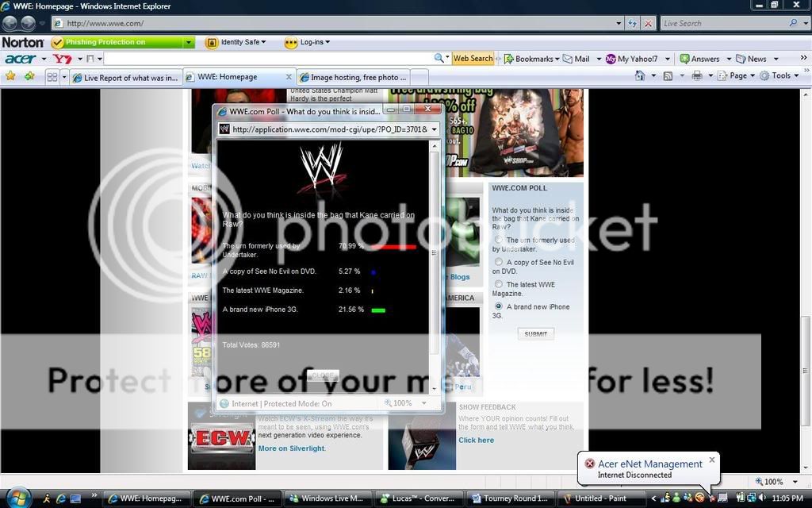The image size is (812, 508).
Task: Click the Stop loading X icon
Action: [648, 24]
